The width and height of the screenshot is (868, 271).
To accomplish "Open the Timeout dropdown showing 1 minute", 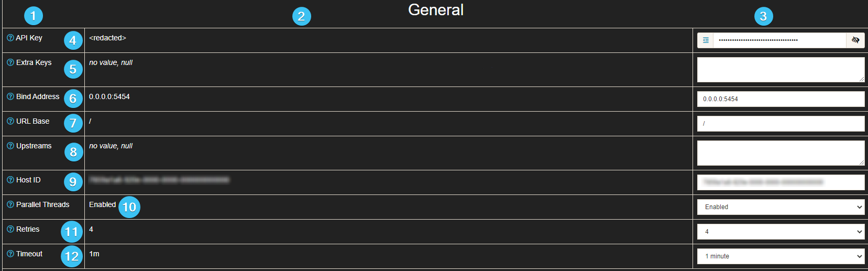I will click(781, 256).
